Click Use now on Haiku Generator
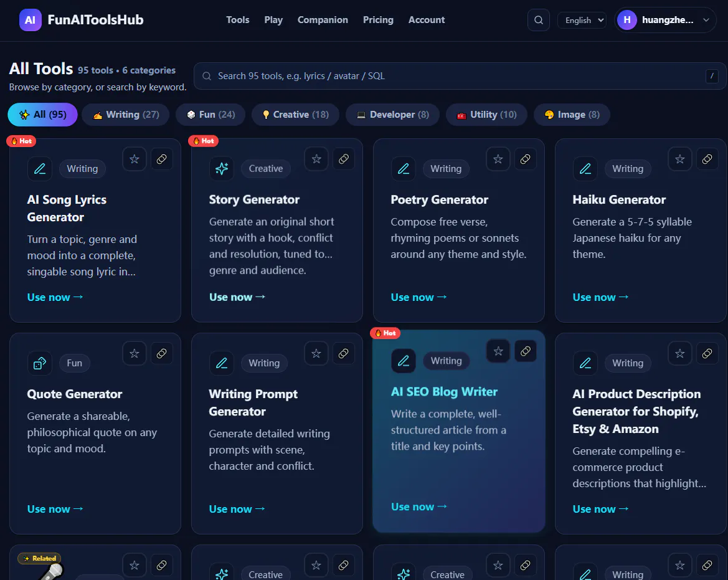This screenshot has width=728, height=580. click(x=600, y=297)
